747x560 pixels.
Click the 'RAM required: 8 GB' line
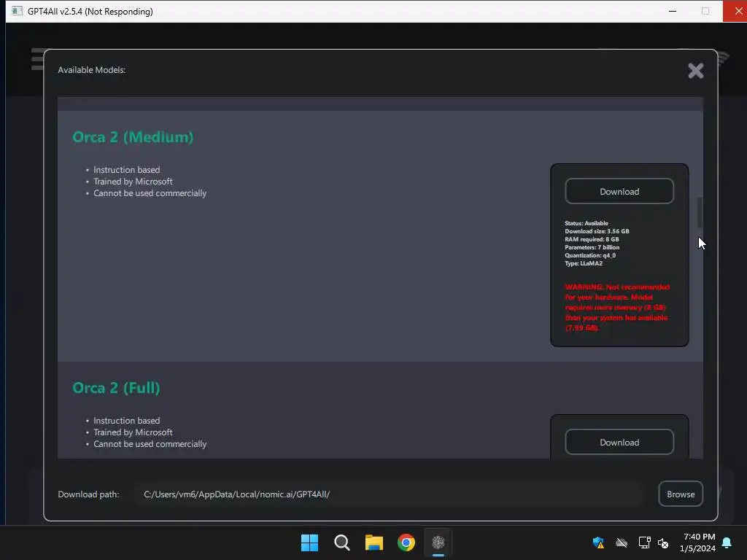[x=592, y=239]
